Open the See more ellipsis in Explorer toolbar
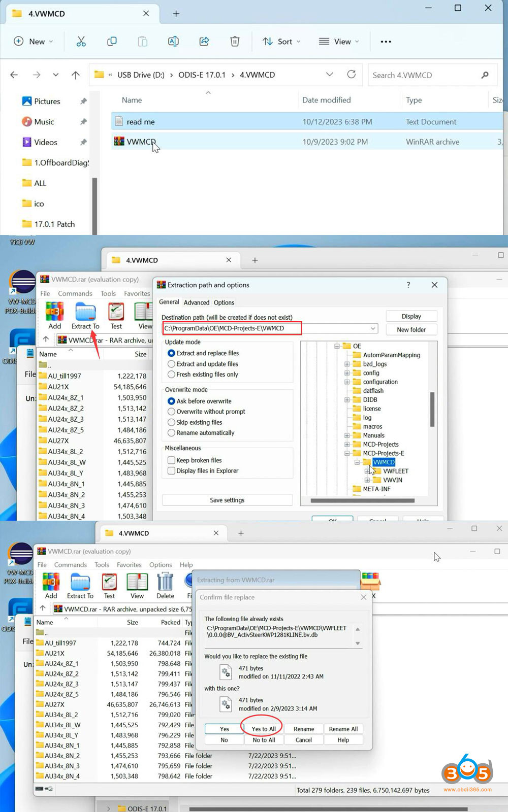The image size is (508, 812). click(386, 42)
